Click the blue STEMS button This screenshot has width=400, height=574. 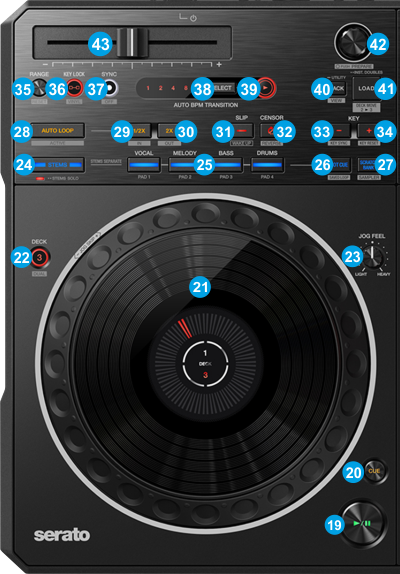(x=57, y=165)
